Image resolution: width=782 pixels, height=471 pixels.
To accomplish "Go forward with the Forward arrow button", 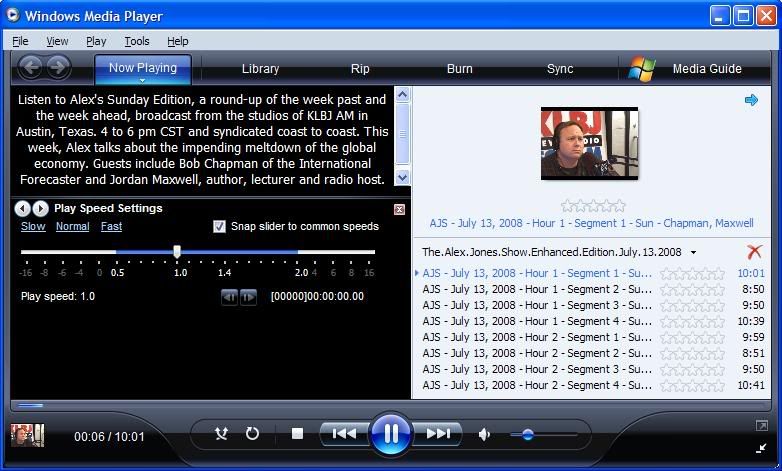I will [x=58, y=67].
